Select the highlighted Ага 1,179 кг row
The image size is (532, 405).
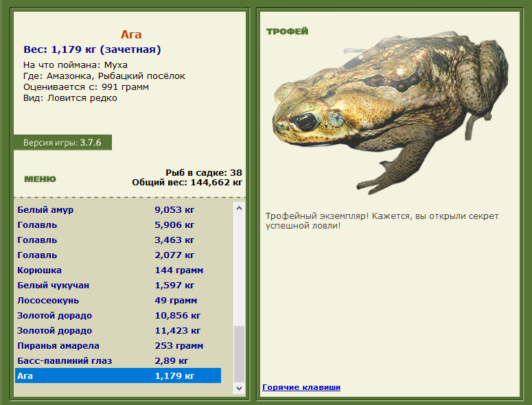[118, 376]
